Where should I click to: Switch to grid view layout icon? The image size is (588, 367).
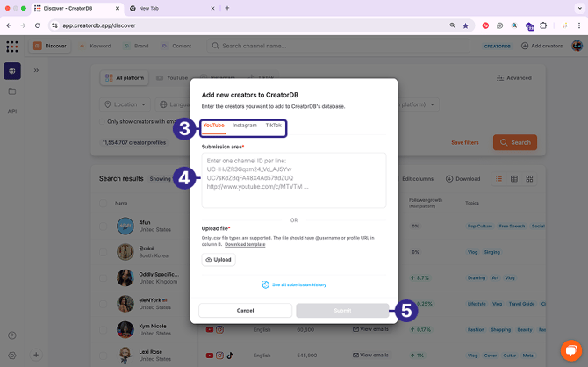tap(529, 179)
